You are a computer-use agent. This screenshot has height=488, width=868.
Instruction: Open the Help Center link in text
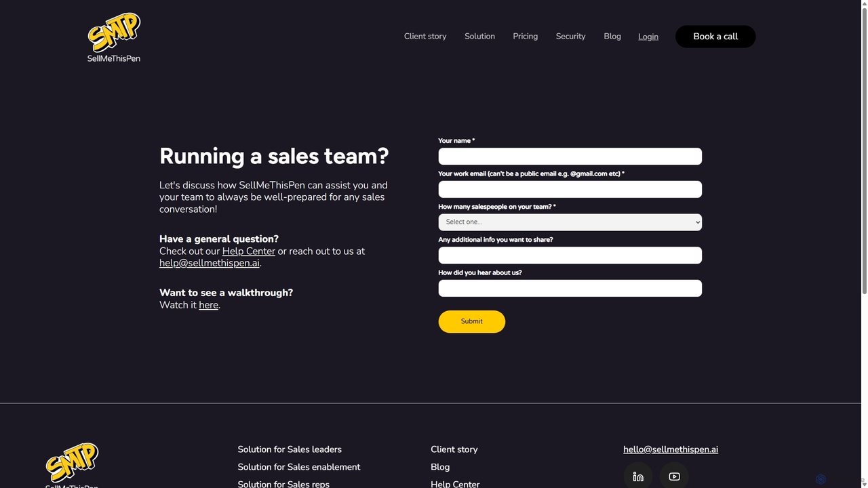(x=249, y=251)
